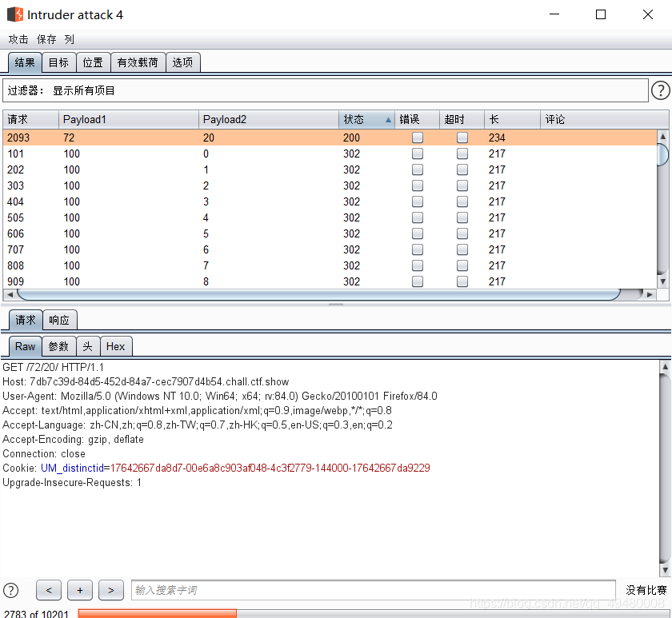672x618 pixels.
Task: Toggle 错误 checkbox in request 505 row
Action: [x=418, y=217]
